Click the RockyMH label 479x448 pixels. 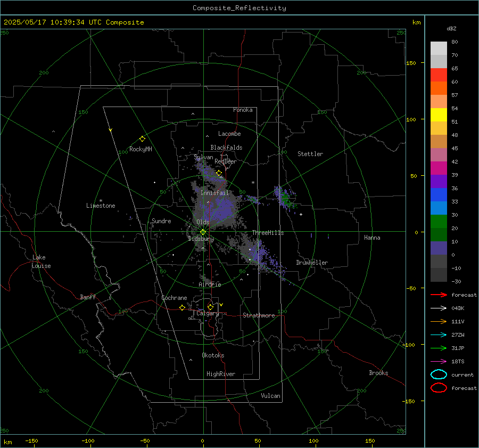(x=141, y=149)
